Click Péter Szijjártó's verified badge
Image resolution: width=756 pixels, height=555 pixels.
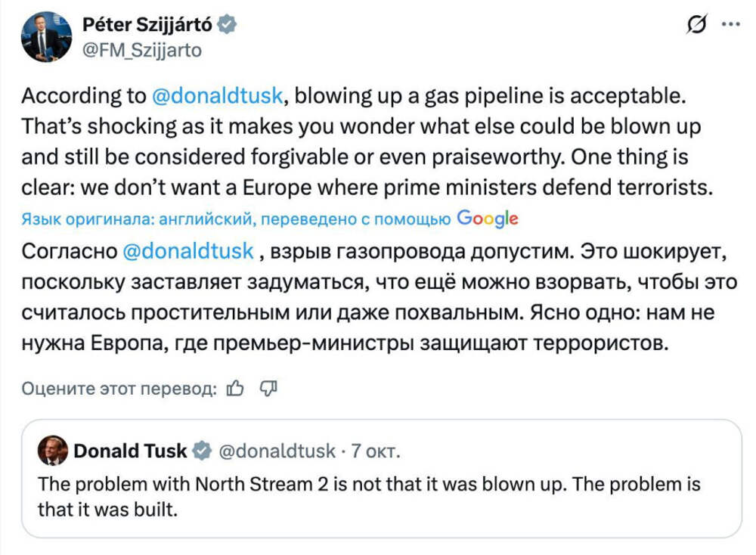[x=227, y=25]
